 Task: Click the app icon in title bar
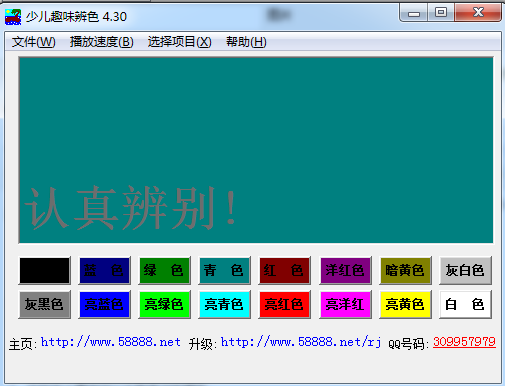coord(13,17)
